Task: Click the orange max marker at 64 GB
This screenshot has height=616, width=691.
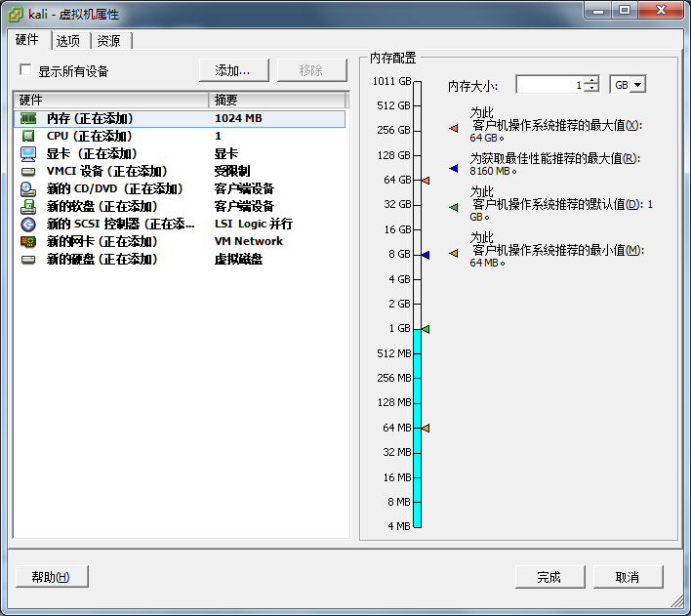Action: (x=426, y=181)
